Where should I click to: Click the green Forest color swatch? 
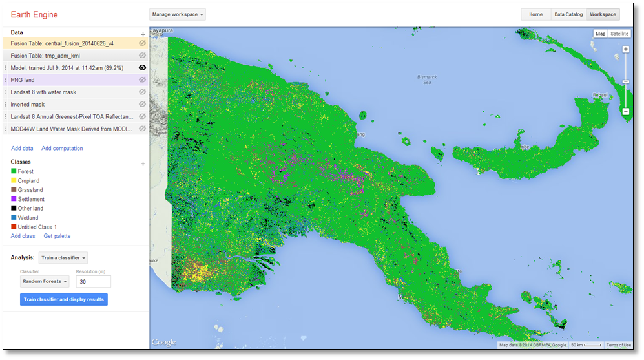point(14,171)
